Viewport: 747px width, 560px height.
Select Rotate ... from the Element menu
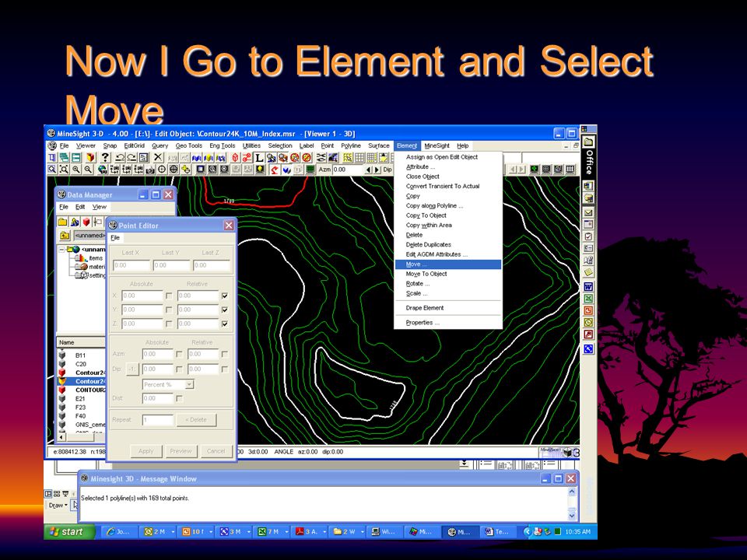(448, 284)
